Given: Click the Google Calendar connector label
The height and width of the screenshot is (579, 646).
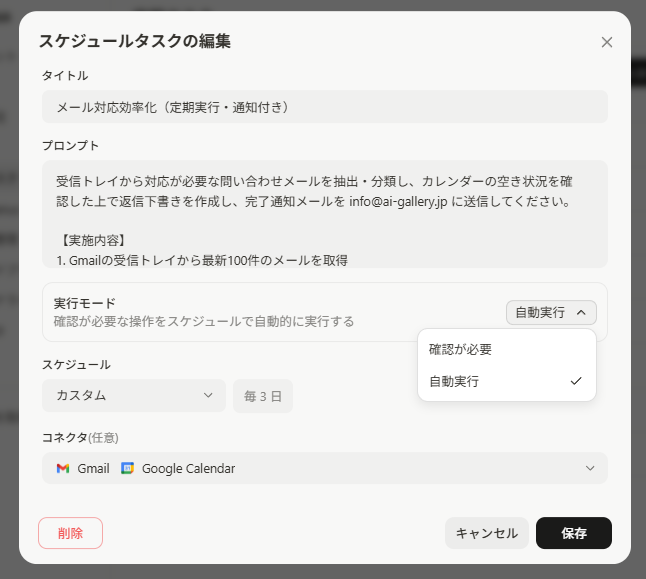Looking at the screenshot, I should [x=188, y=468].
